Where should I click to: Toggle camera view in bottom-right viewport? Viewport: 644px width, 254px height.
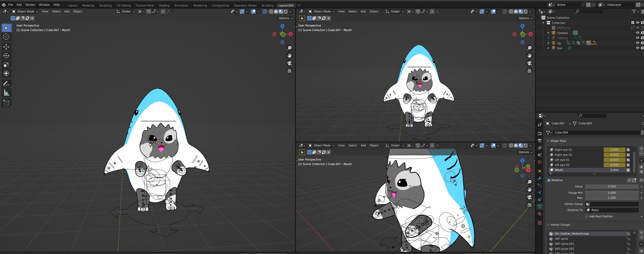(x=529, y=197)
